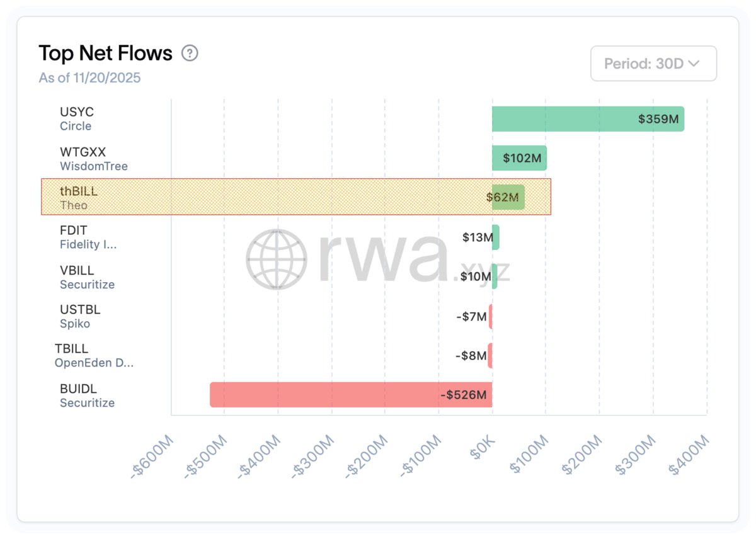
Task: Click the FDIT asset label
Action: (74, 230)
